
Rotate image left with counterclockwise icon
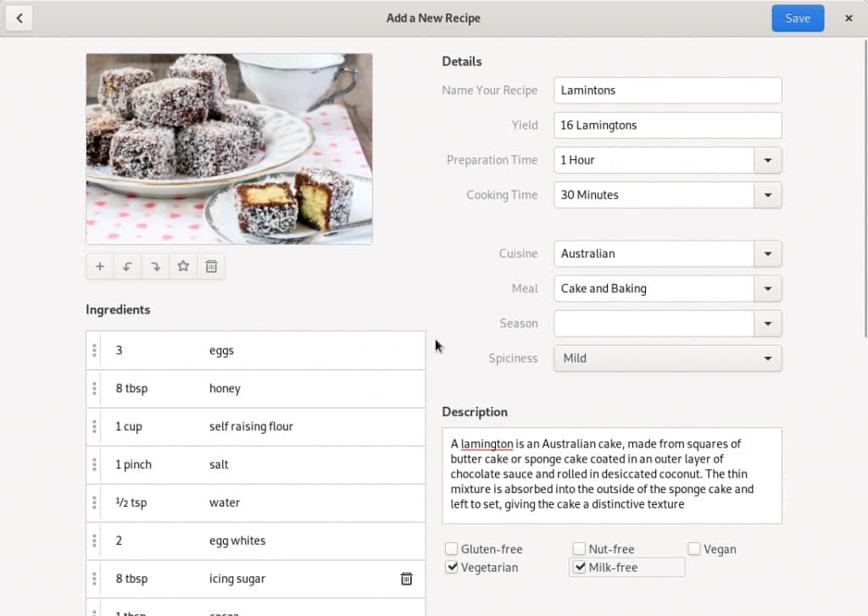pyautogui.click(x=128, y=266)
